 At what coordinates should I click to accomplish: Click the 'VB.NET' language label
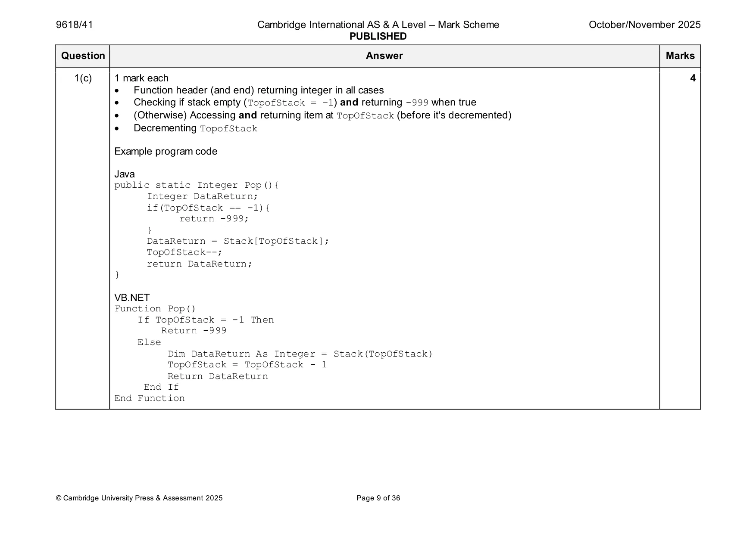tap(132, 298)
